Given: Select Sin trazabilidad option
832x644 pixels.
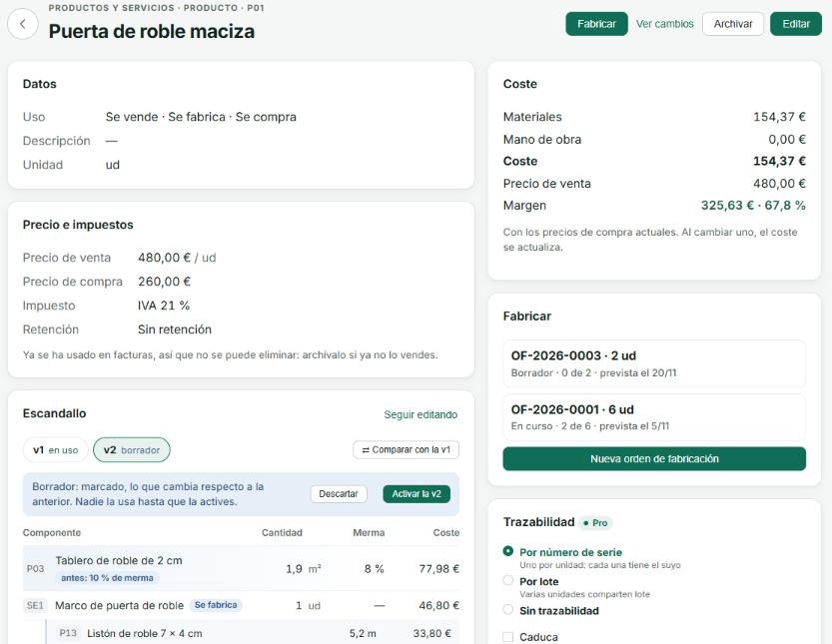Looking at the screenshot, I should click(507, 609).
